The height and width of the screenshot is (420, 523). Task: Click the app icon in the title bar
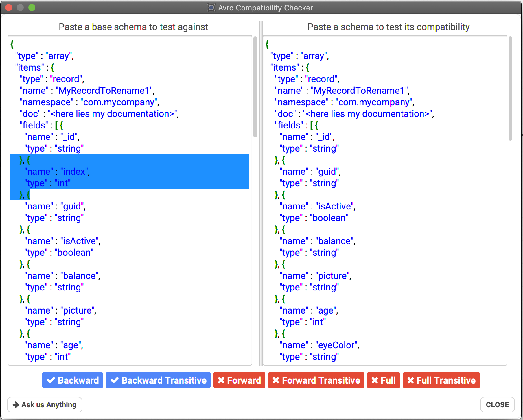tap(211, 8)
